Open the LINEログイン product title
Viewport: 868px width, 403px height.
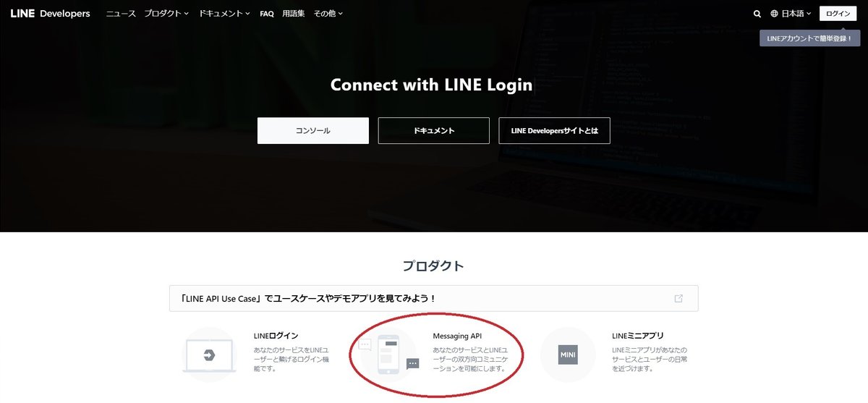[x=276, y=336]
